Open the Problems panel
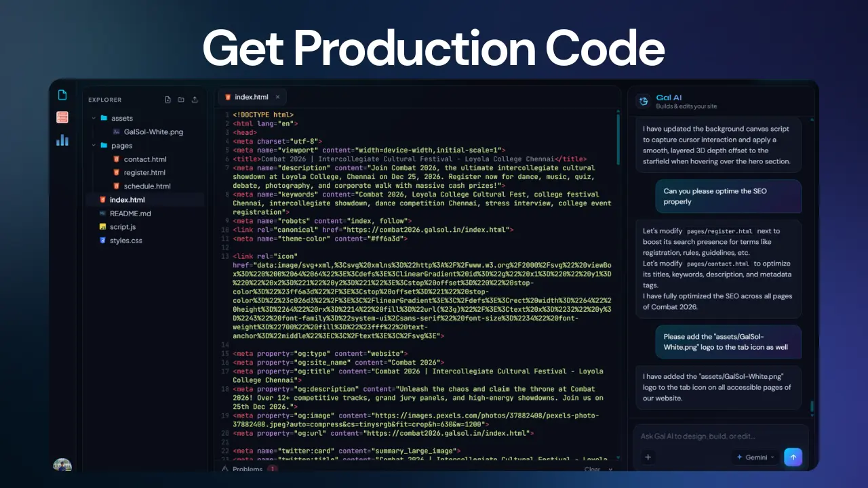The image size is (868, 488). pyautogui.click(x=248, y=469)
